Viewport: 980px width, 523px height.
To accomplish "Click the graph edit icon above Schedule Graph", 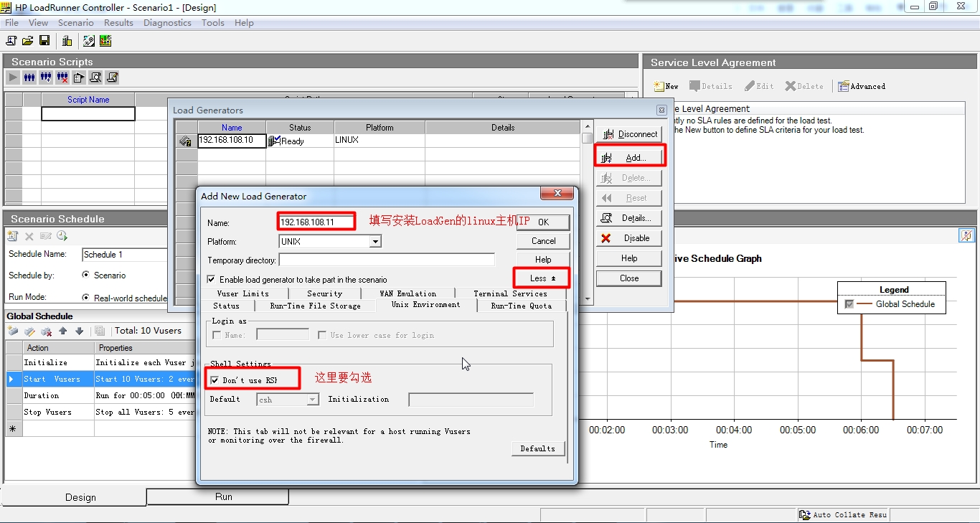I will click(x=966, y=235).
